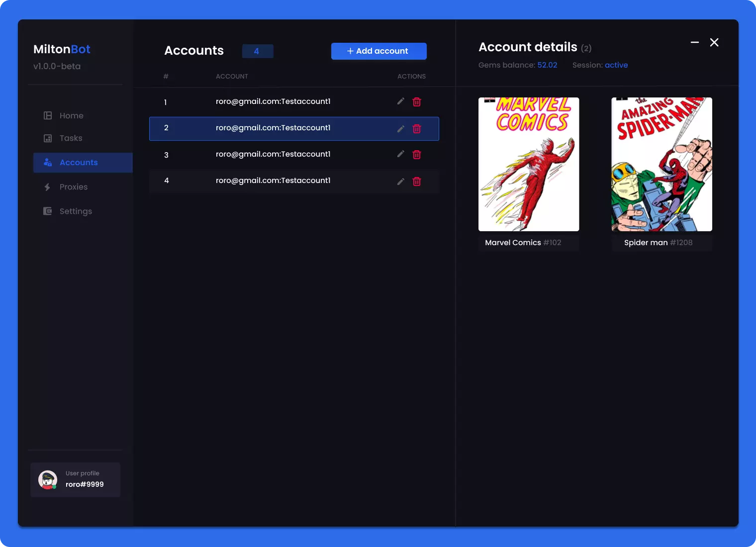This screenshot has height=547, width=756.
Task: Open Proxies via the lightning icon
Action: 47,187
